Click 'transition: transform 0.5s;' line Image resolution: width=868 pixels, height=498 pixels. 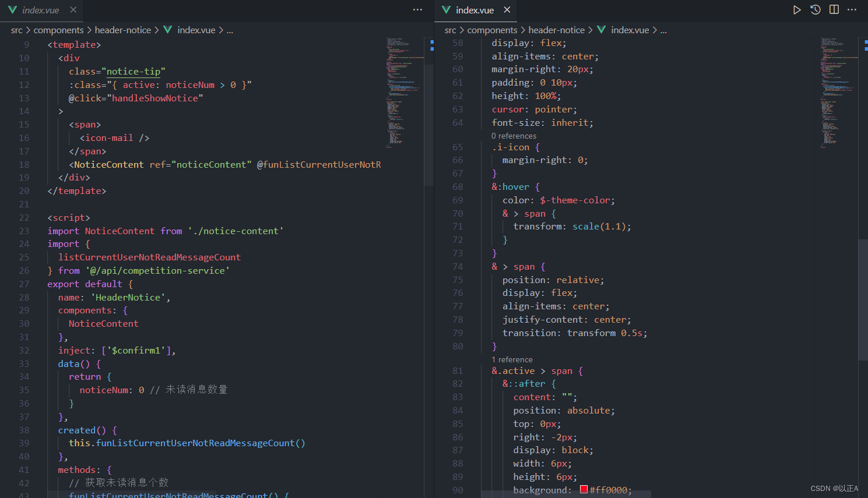point(575,333)
